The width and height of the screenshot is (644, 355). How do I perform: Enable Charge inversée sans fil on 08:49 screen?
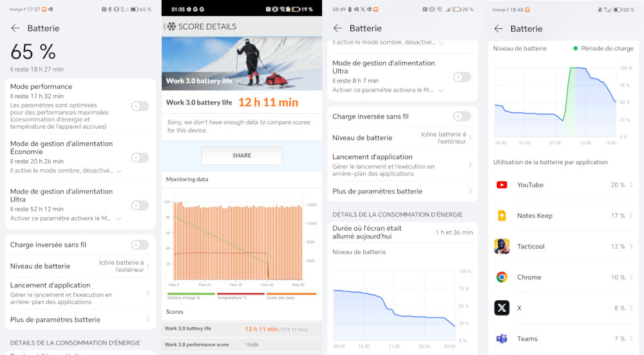coord(462,116)
